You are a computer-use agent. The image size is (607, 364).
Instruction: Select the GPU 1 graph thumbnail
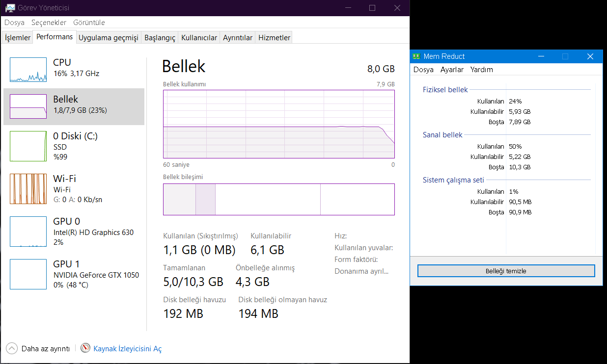(x=28, y=274)
